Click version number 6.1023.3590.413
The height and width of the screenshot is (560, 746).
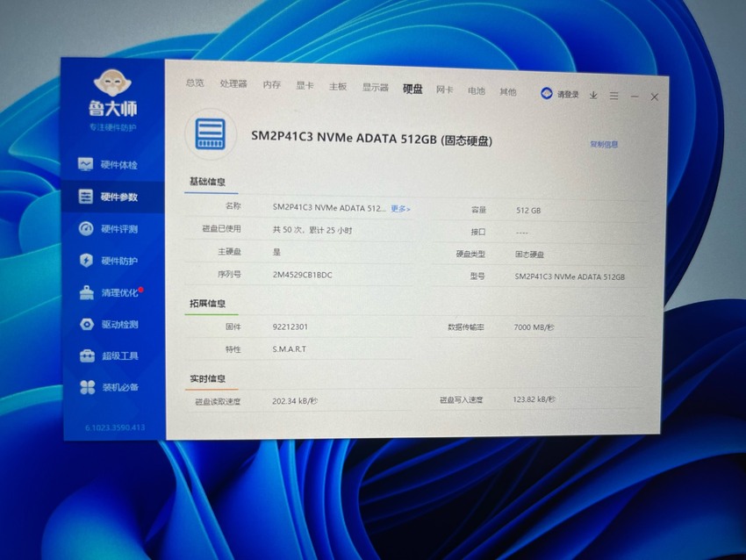coord(115,427)
